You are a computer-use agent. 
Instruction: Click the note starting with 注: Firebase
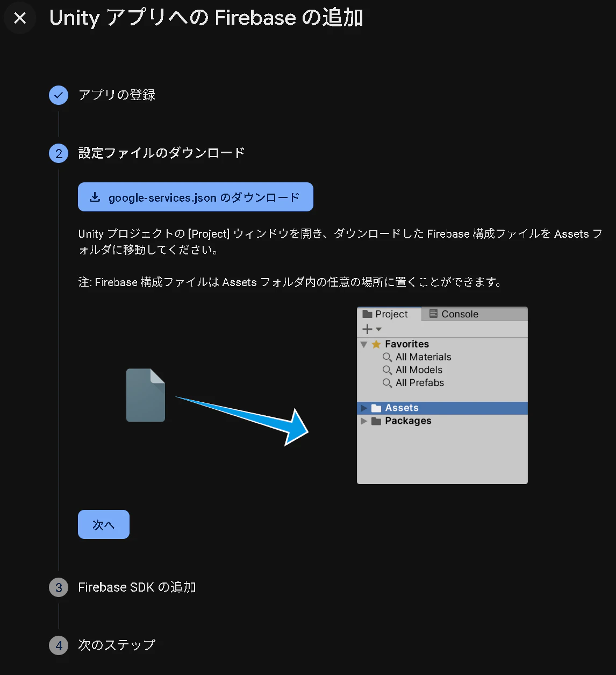pos(290,282)
